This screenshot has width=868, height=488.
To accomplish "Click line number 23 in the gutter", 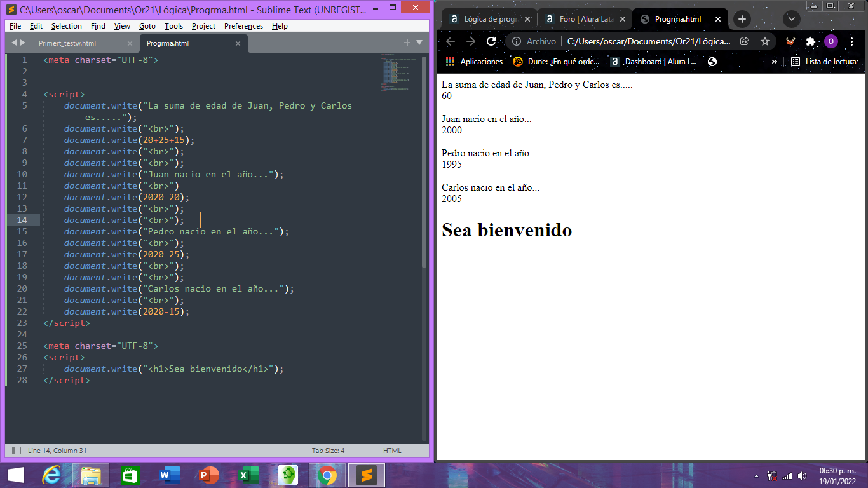I will click(x=22, y=323).
